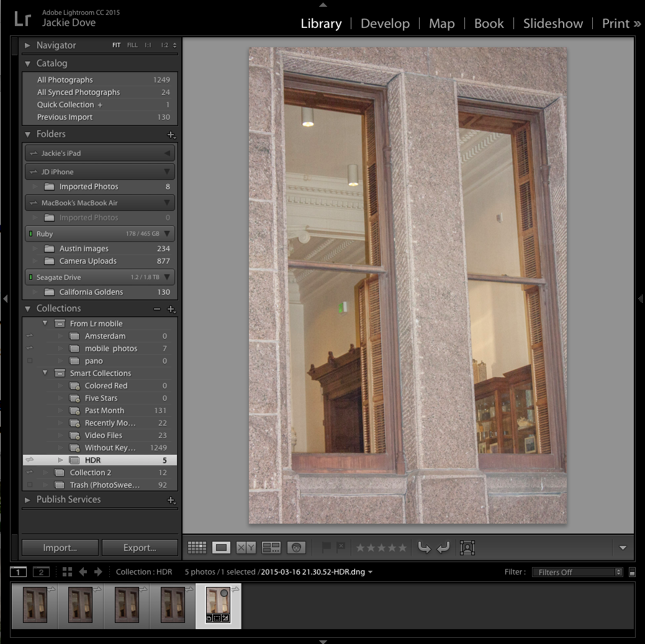Open Compare view XY icon

246,547
